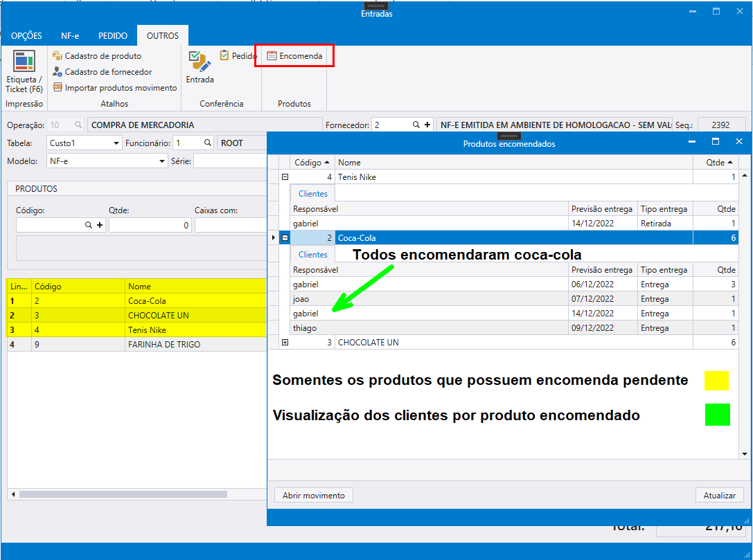Click the COMPRA DE MERCADORIA field
Image resolution: width=753 pixels, height=560 pixels.
(204, 125)
